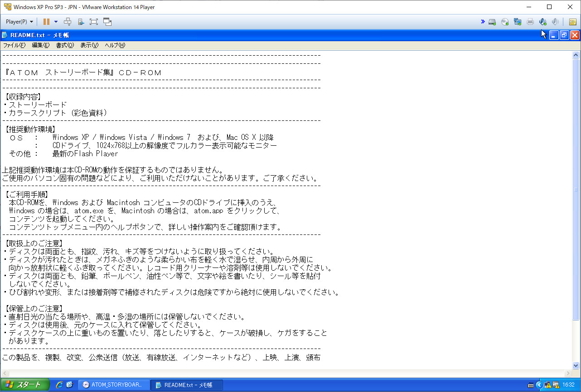Click the 【推奨動作環境】 heading
Screen dimensions: 581x392
31,129
